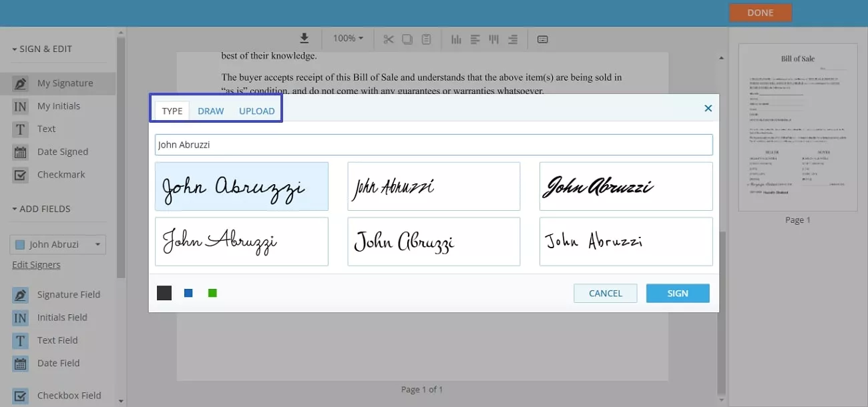The image size is (868, 407).
Task: Click the DONE button
Action: point(761,13)
